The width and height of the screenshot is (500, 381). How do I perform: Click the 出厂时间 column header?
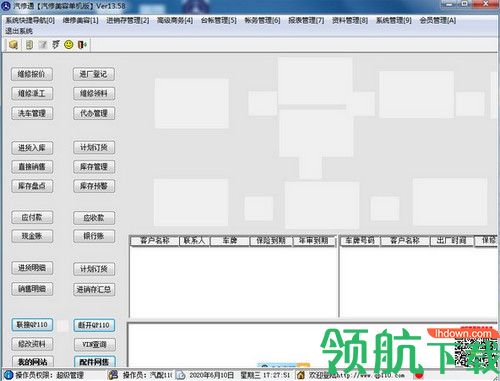click(x=452, y=241)
